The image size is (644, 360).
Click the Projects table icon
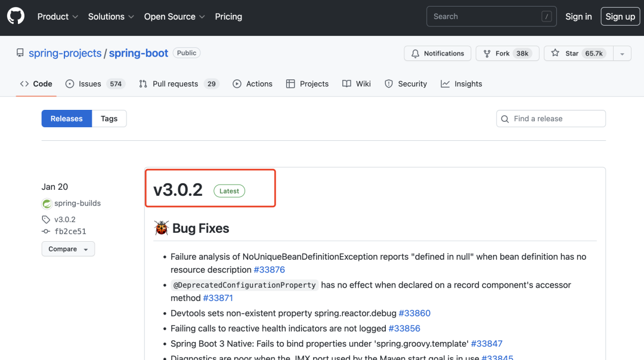[x=290, y=84]
